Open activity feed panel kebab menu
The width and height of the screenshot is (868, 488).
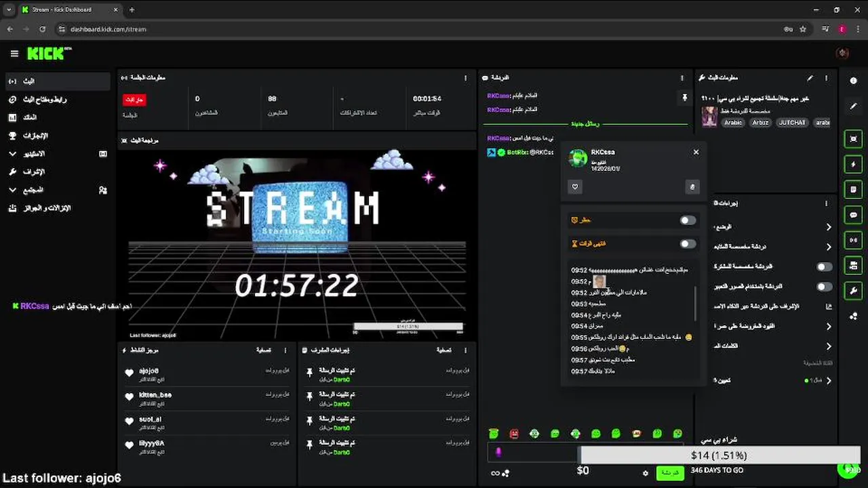coord(285,350)
